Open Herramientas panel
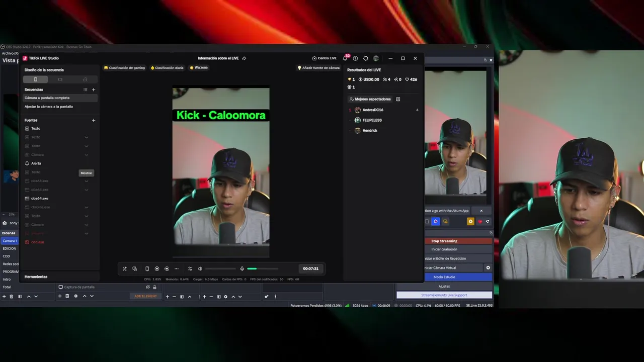The width and height of the screenshot is (644, 362). 36,277
